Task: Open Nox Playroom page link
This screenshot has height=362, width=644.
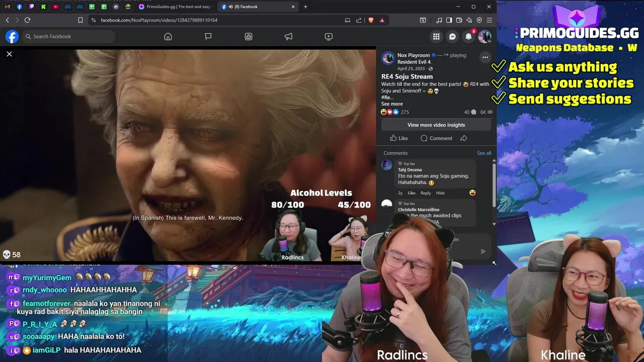Action: (x=413, y=55)
